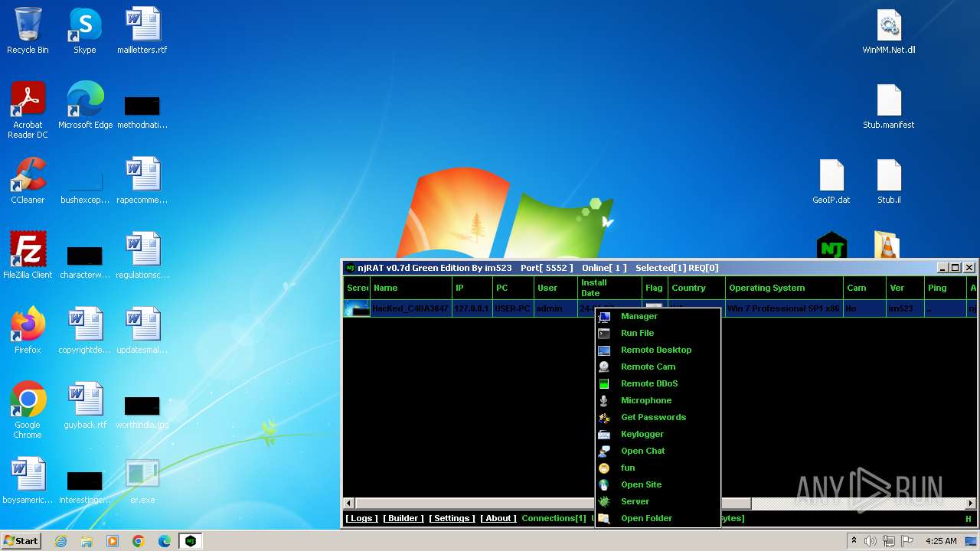This screenshot has width=980, height=551.
Task: Open the [ About ] link
Action: point(498,518)
